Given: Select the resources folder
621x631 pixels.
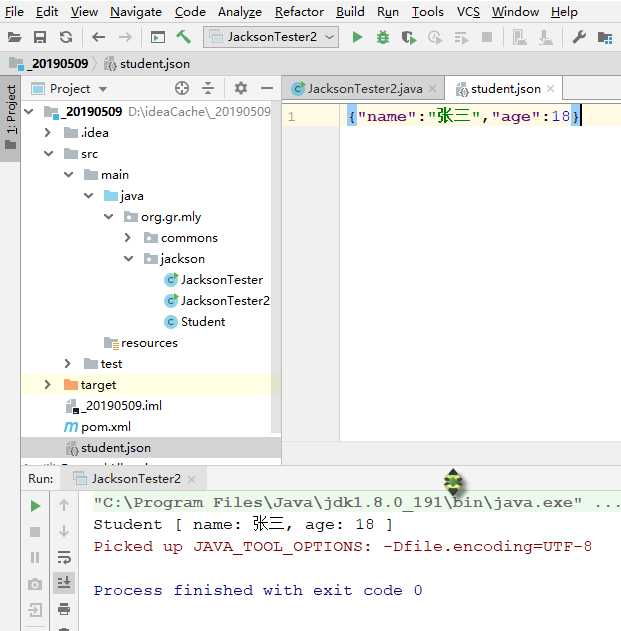Looking at the screenshot, I should (x=141, y=343).
